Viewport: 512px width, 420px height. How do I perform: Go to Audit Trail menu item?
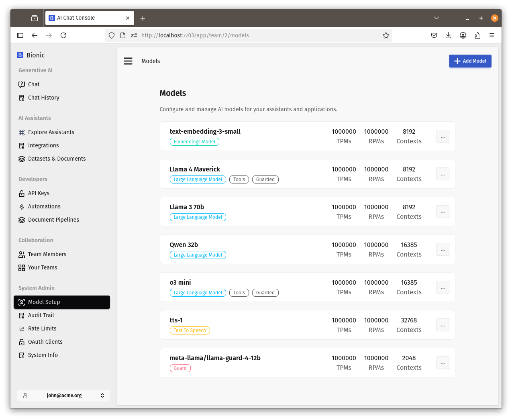[x=41, y=315]
